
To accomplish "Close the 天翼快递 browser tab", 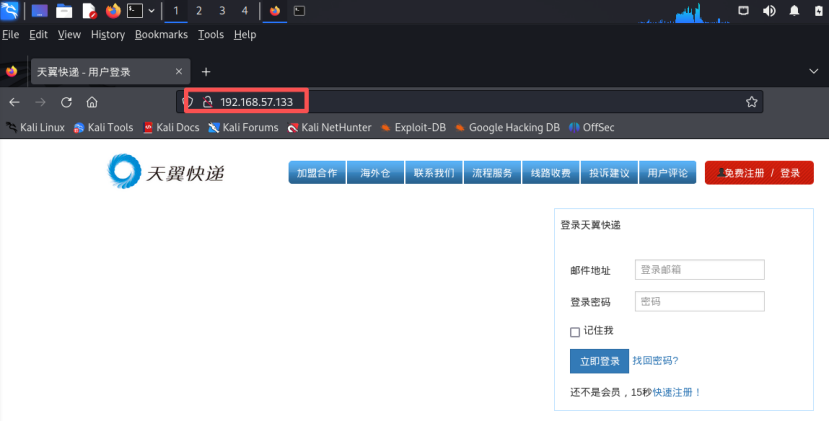I will tap(179, 71).
